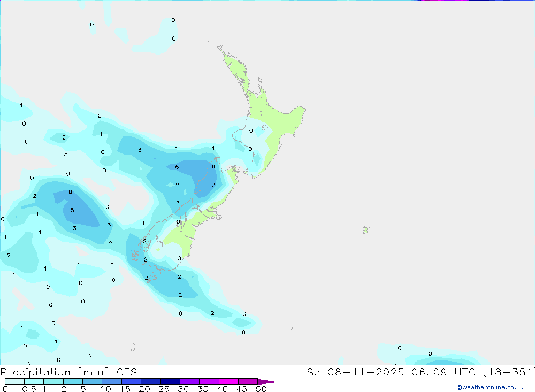Click the Chatham Islands east of New Zealand

coord(365,229)
